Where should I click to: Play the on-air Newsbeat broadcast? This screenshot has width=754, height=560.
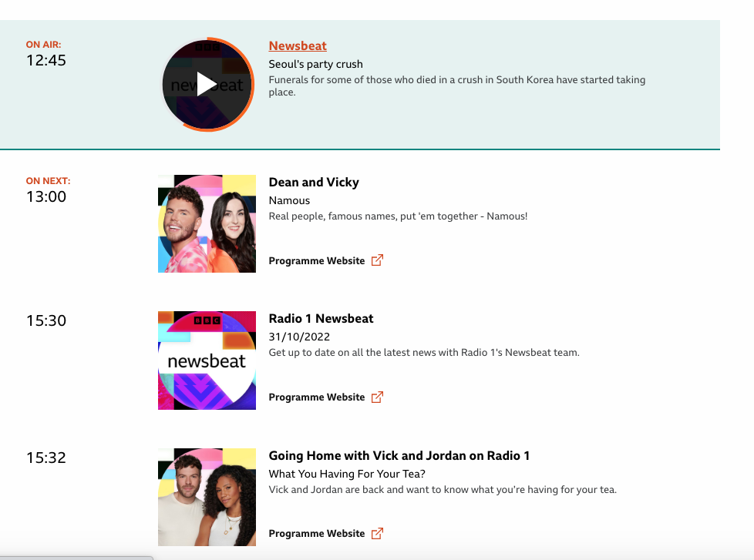coord(207,85)
